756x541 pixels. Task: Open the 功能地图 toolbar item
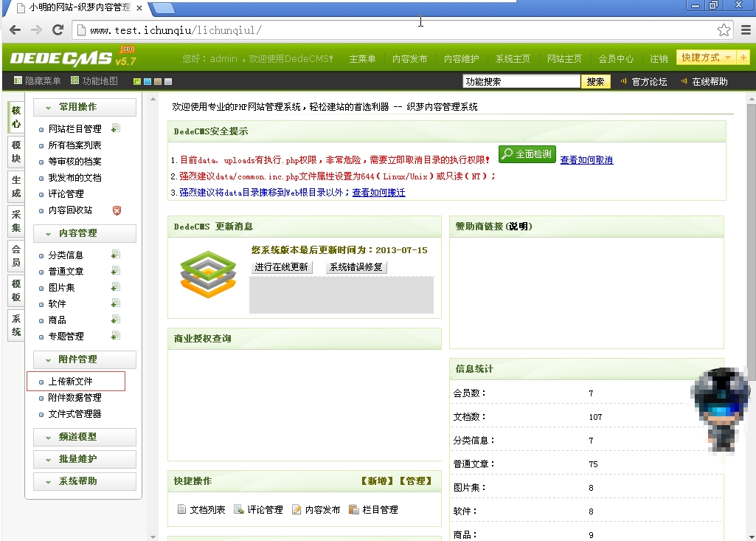94,81
